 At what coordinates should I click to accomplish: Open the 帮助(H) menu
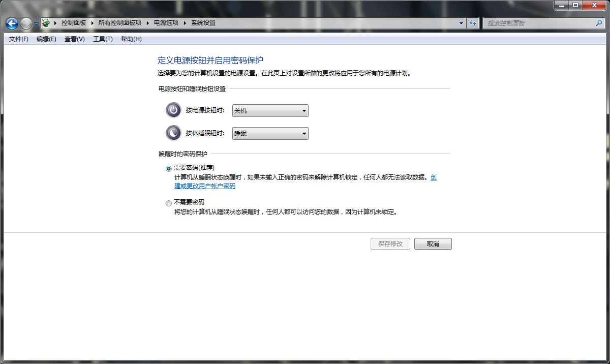pyautogui.click(x=131, y=39)
